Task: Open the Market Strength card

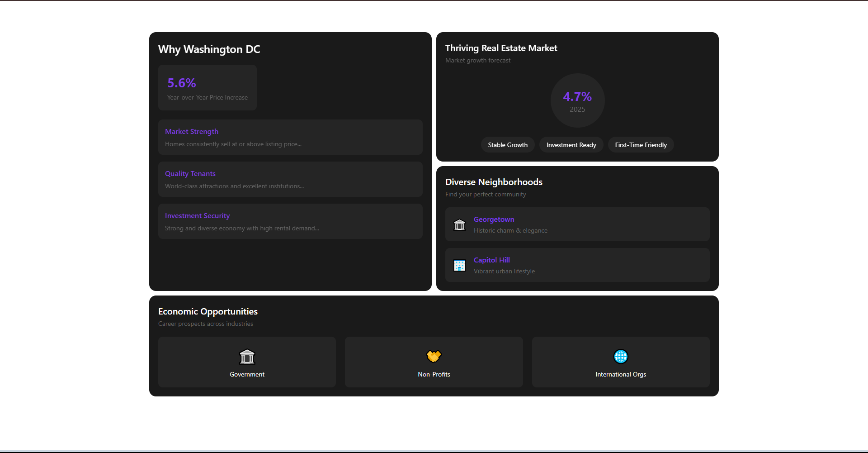Action: pyautogui.click(x=290, y=137)
